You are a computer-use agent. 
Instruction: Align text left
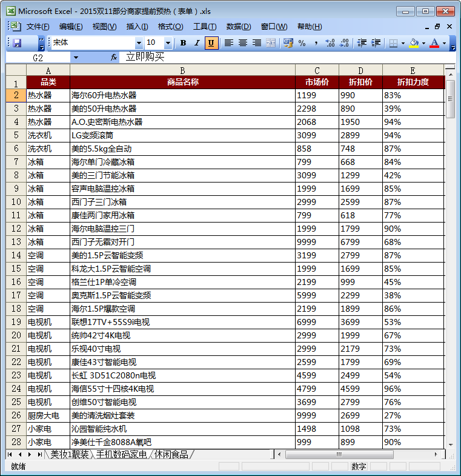tap(229, 43)
